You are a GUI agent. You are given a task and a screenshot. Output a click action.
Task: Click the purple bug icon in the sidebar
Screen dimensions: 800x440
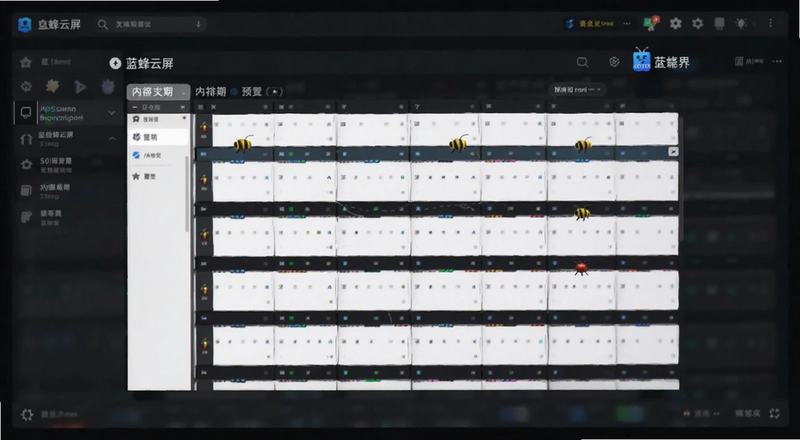[x=108, y=87]
